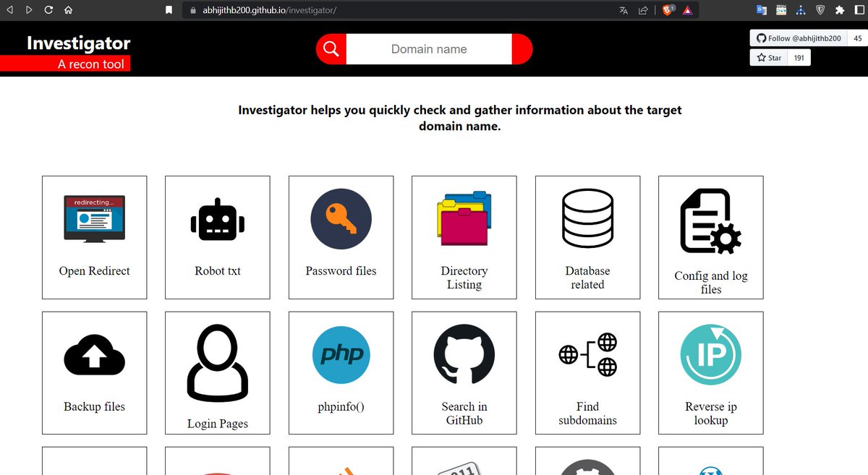Click the red search magnifier icon
The height and width of the screenshot is (475, 868).
click(x=331, y=49)
